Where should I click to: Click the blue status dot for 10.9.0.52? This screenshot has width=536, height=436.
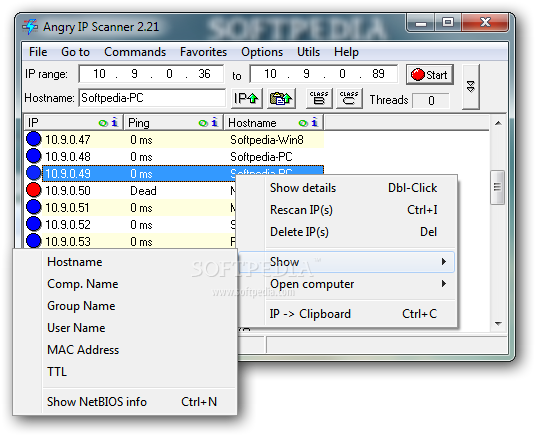click(x=34, y=224)
